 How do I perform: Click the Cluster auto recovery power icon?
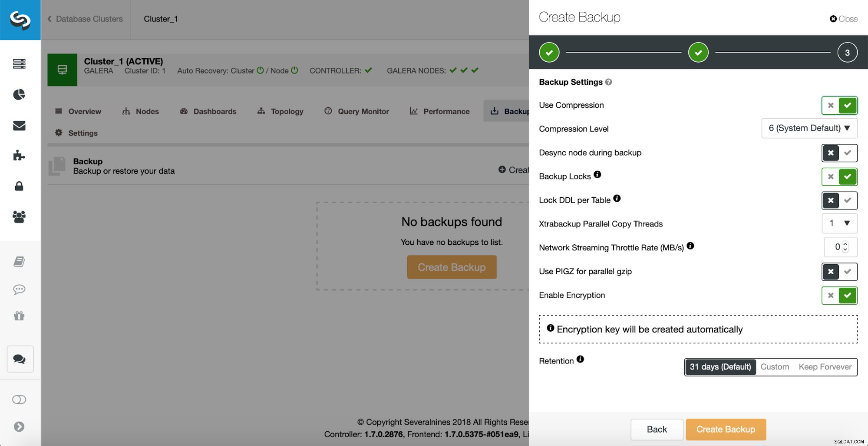pos(260,70)
